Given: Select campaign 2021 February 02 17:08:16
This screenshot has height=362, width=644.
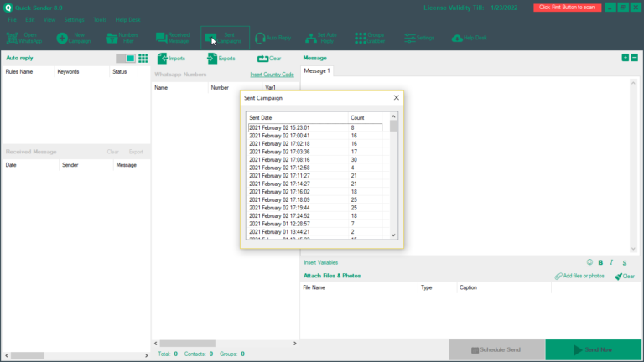Looking at the screenshot, I should point(315,160).
